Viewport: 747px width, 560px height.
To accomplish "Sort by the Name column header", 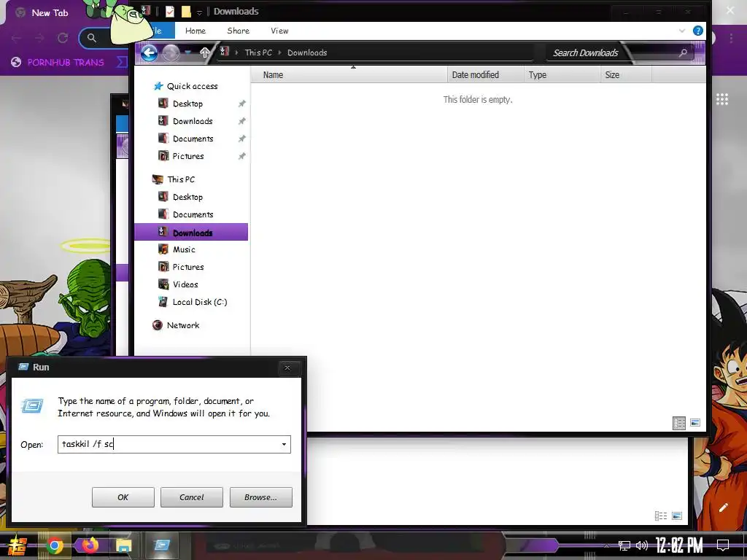I will coord(349,75).
